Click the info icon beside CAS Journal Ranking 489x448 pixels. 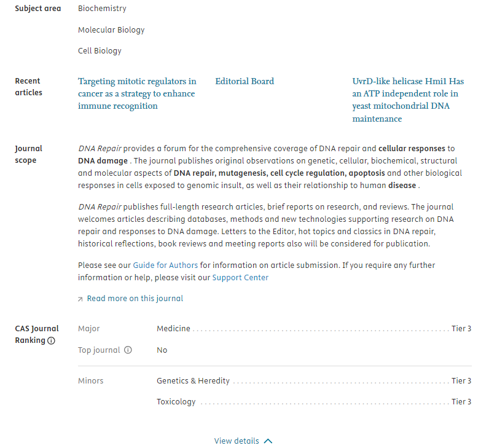51,340
